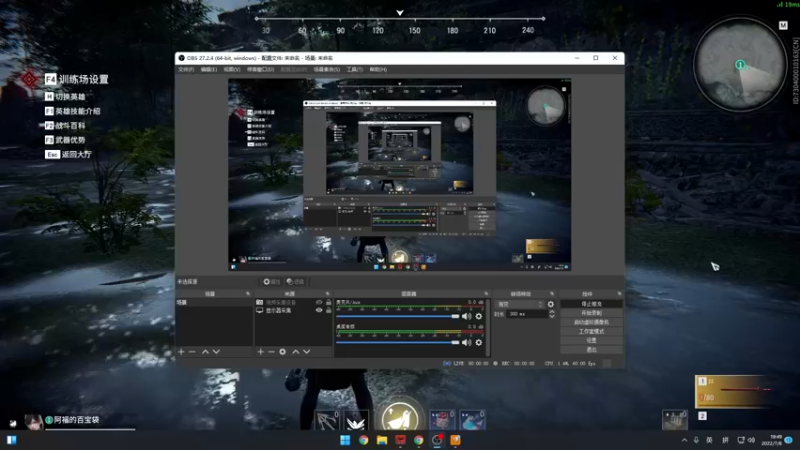800x450 pixels.
Task: Click the source Filters toolbar button
Action: (295, 282)
